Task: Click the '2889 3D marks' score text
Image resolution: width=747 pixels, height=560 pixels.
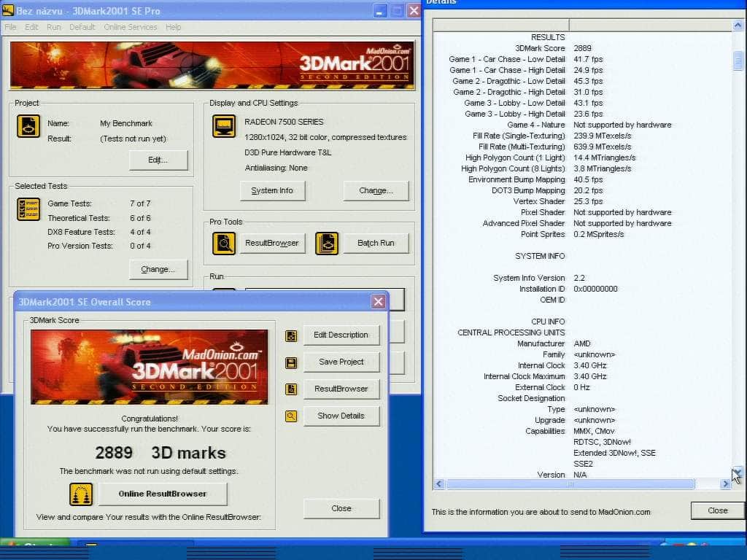Action: pyautogui.click(x=160, y=452)
